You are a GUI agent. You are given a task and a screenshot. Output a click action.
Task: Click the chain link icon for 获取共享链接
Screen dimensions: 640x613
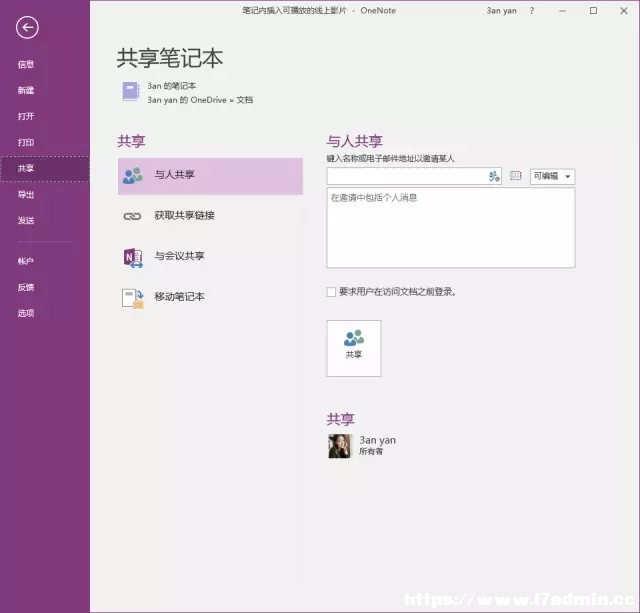[x=132, y=216]
